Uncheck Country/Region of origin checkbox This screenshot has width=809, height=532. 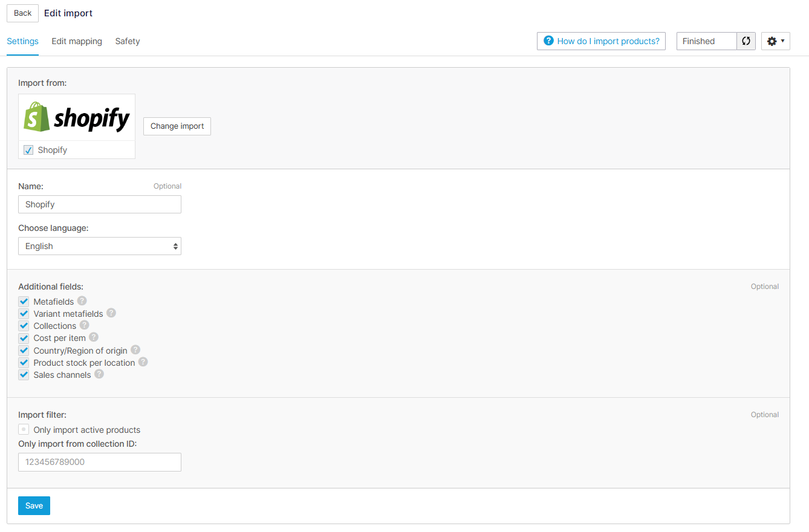tap(24, 351)
